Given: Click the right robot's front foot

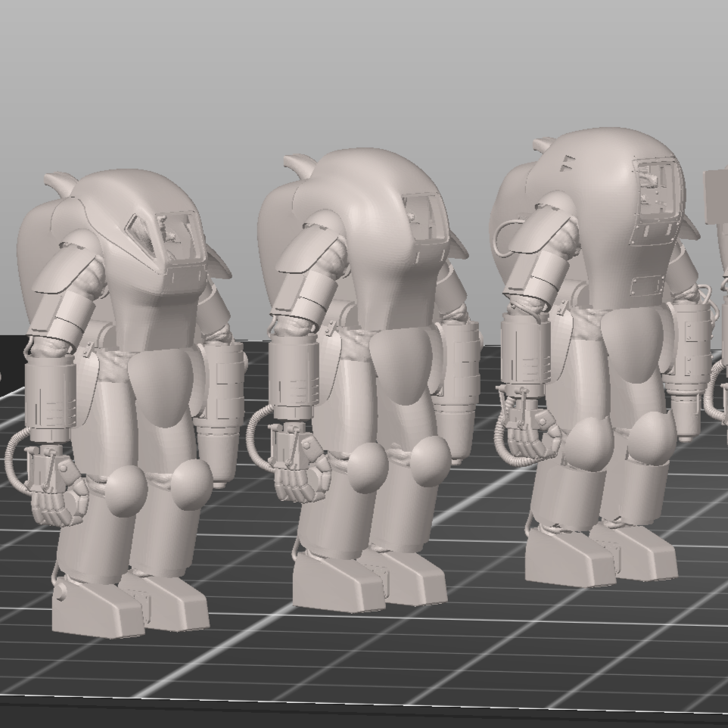Looking at the screenshot, I should [x=568, y=560].
